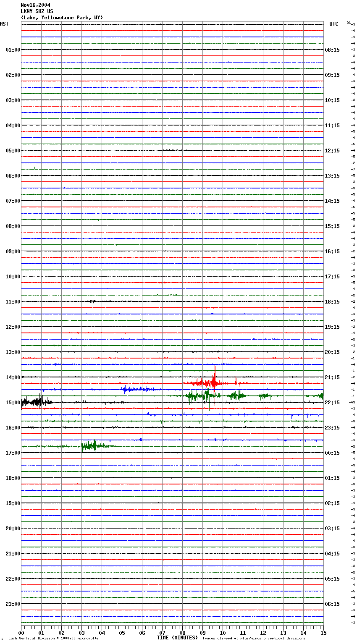Image resolution: width=357 pixels, height=644 pixels.
Task: Click the MST column header
Action: point(4,24)
